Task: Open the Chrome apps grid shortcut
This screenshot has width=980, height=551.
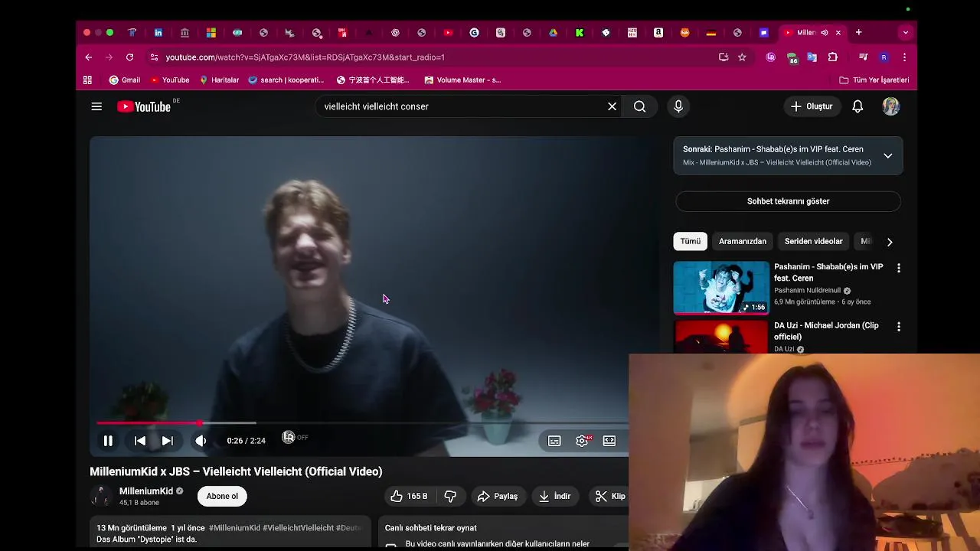Action: [x=87, y=80]
